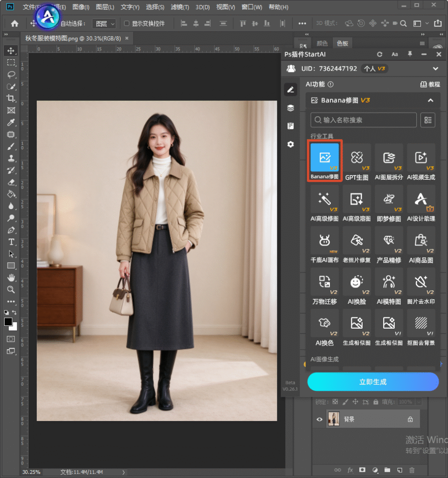Click the 立即生成 button

(373, 382)
